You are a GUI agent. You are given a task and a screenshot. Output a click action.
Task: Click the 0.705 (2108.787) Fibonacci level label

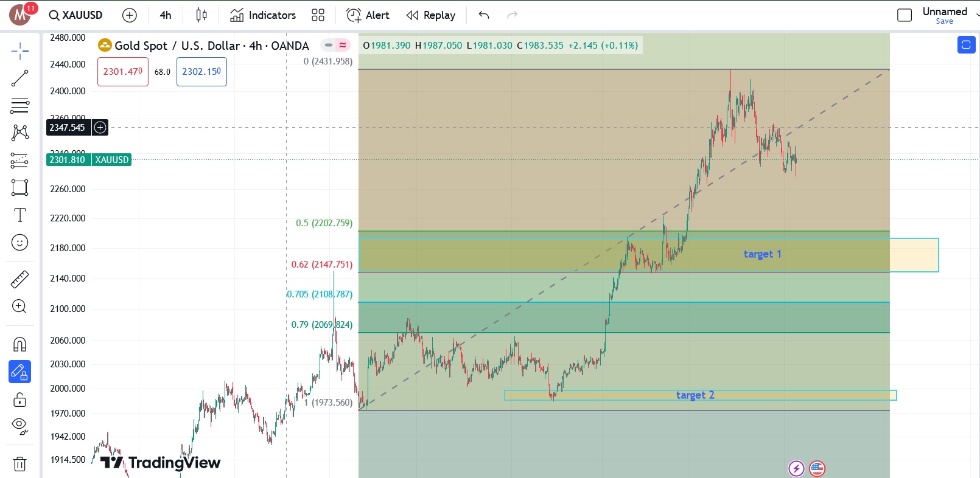pos(320,294)
